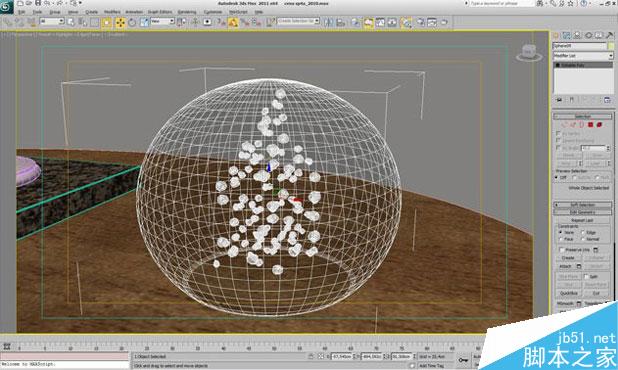Image resolution: width=618 pixels, height=370 pixels.
Task: Activate Select and Move tool
Action: 120,22
